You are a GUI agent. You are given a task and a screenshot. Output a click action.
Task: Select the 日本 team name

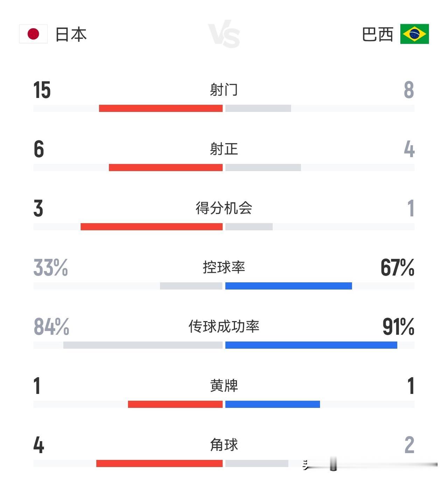point(71,35)
